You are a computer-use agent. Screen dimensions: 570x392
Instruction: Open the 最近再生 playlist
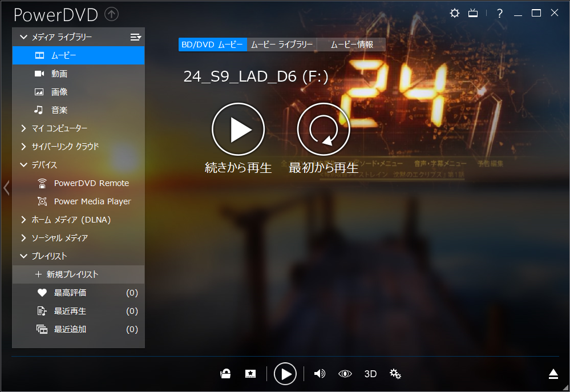point(79,311)
